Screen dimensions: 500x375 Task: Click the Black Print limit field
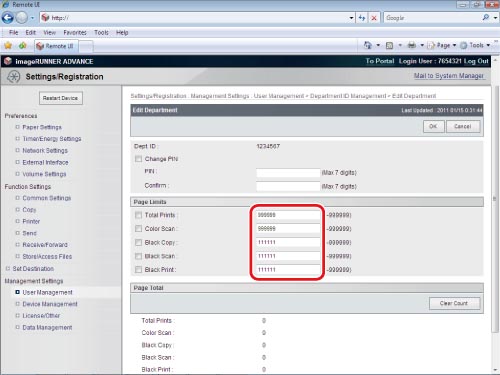pyautogui.click(x=288, y=270)
